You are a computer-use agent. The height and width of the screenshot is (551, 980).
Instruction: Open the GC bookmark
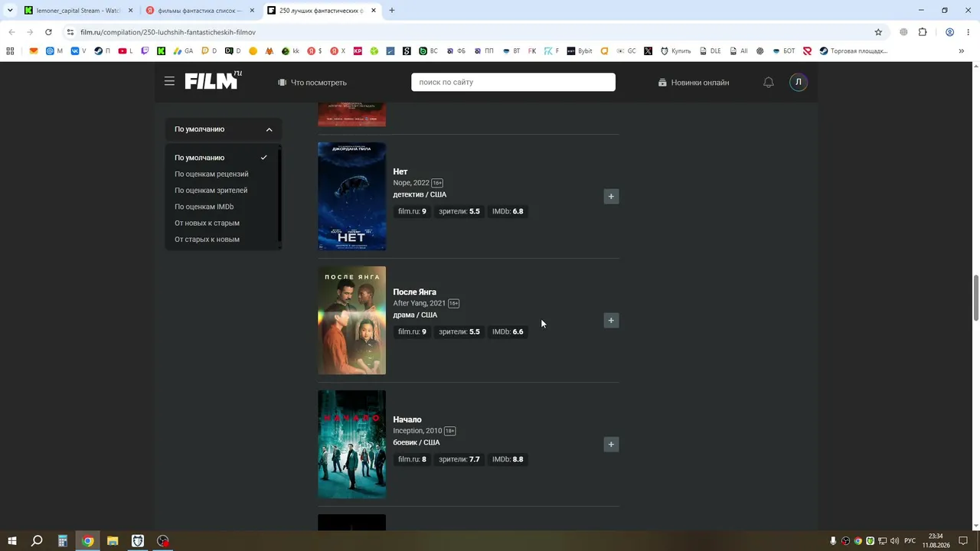tap(626, 51)
